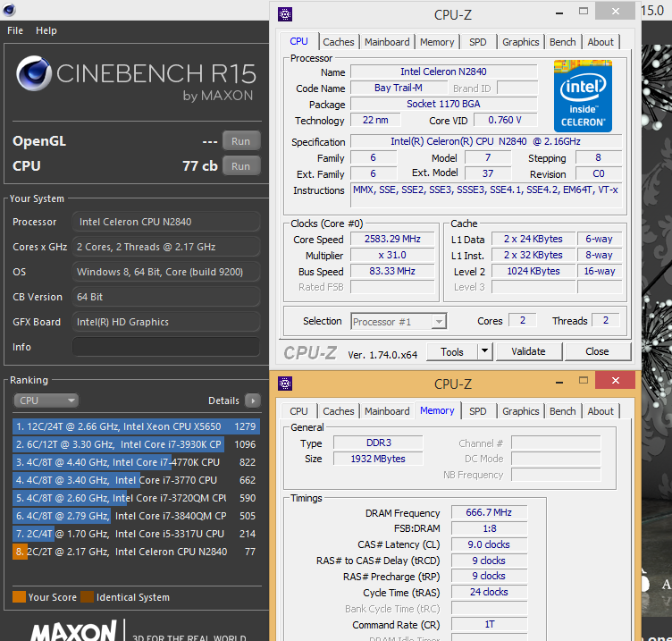Click the FSB:DRAM ratio value 1:8
672x641 pixels.
tap(489, 528)
